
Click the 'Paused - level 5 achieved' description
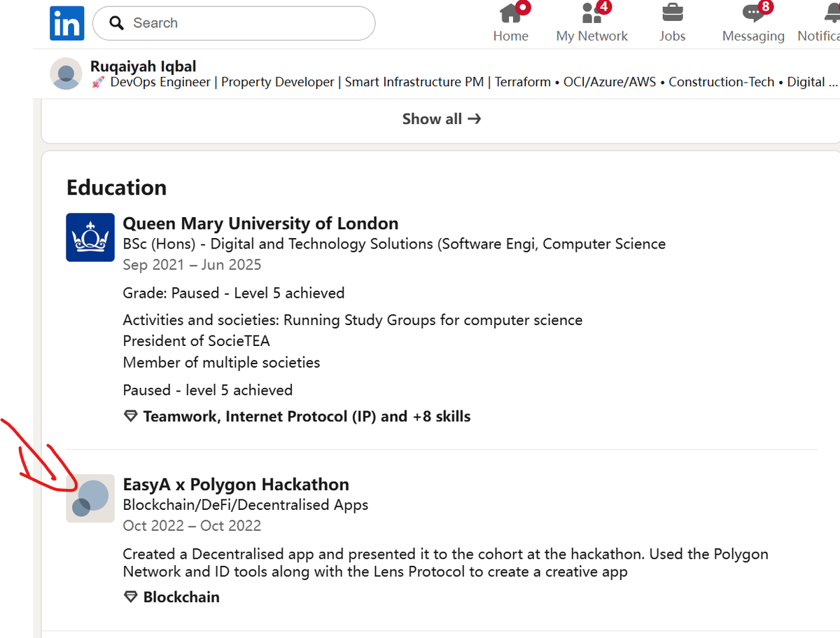point(208,390)
